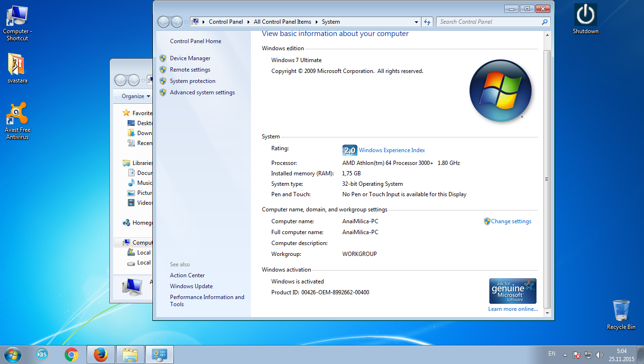This screenshot has width=644, height=364.
Task: Open the Windows Experience Index link
Action: (392, 150)
